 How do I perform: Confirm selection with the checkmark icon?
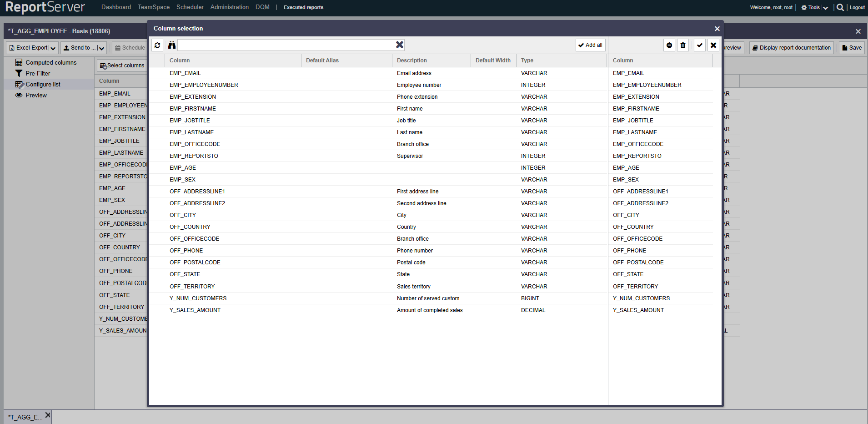pos(700,45)
